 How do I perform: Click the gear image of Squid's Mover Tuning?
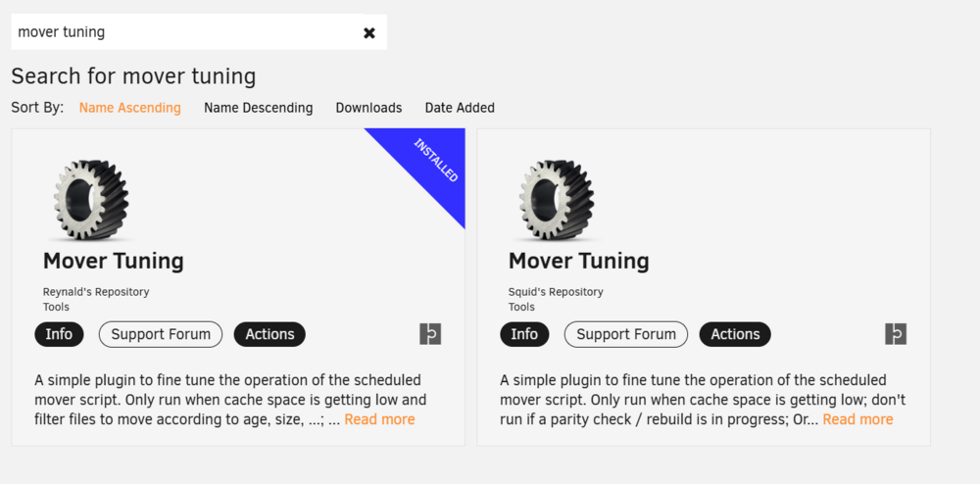tap(557, 200)
